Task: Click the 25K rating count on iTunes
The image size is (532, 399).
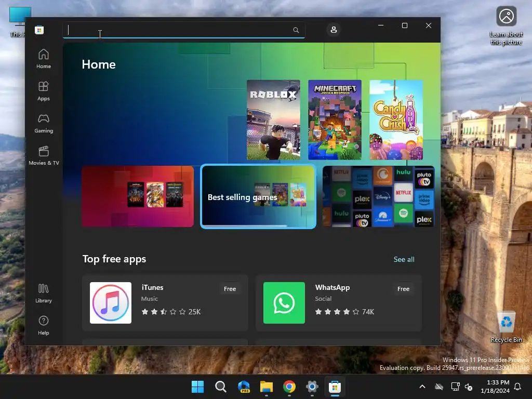Action: point(194,312)
